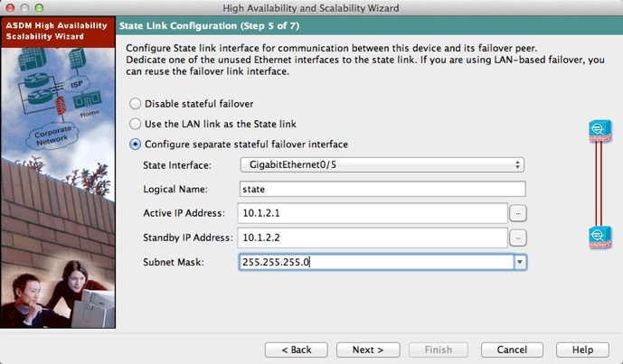Click the Active IP Address field
Screen dimensions: 623x364
(x=373, y=213)
